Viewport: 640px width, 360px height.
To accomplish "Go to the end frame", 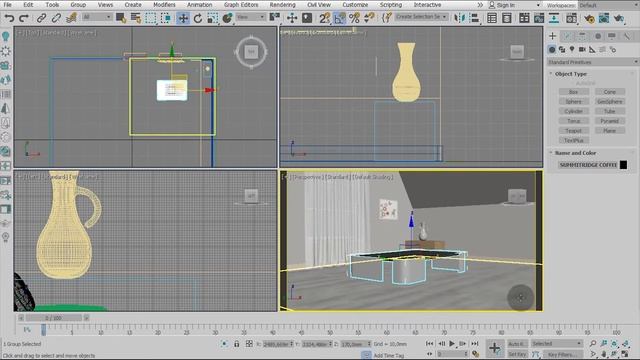I will click(x=474, y=344).
